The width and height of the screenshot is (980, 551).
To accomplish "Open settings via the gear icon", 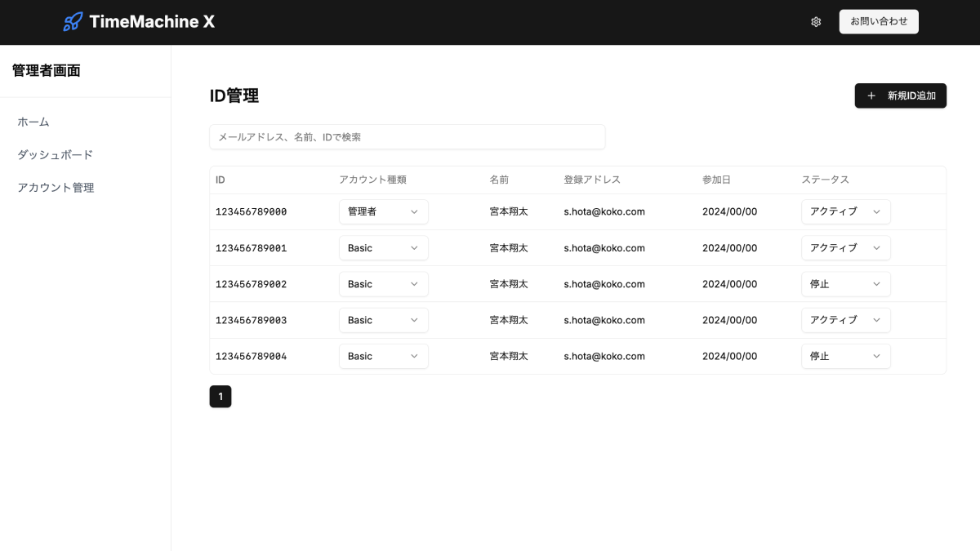I will pyautogui.click(x=816, y=22).
